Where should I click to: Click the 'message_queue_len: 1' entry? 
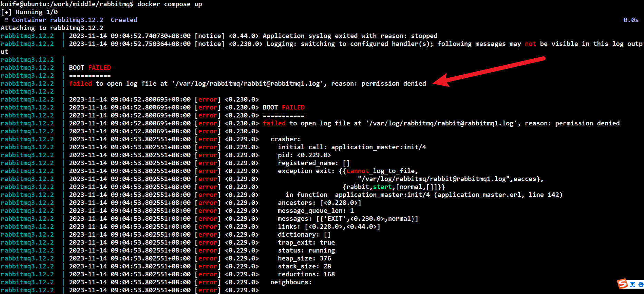(316, 211)
